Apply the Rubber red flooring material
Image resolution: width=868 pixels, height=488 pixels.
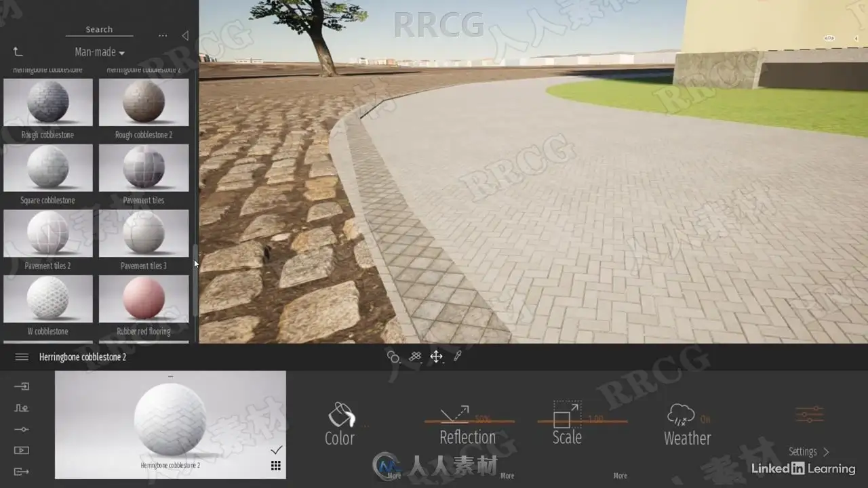pos(144,299)
